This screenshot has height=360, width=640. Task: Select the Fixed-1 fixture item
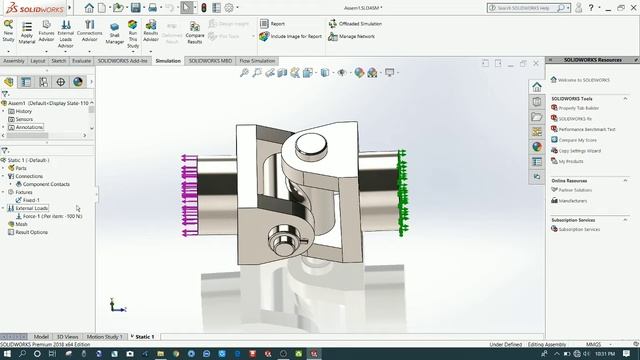point(31,200)
